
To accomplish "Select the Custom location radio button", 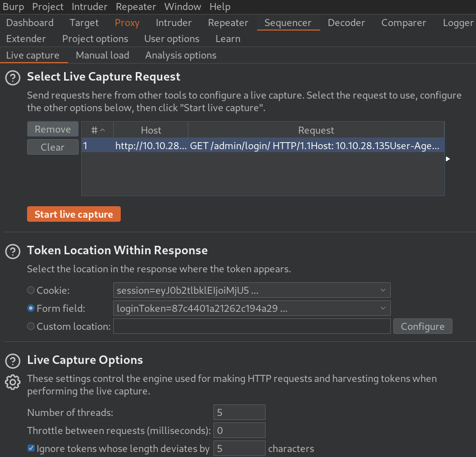I will (x=31, y=326).
